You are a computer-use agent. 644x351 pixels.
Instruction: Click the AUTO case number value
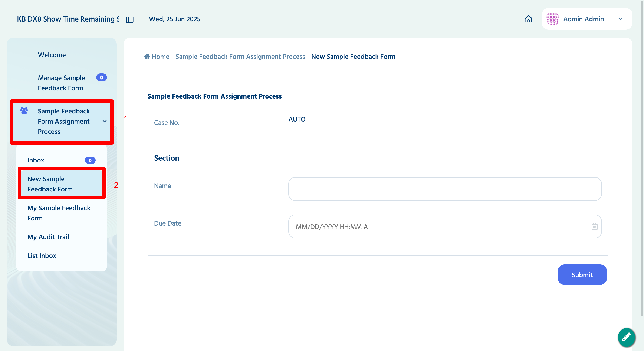point(297,119)
